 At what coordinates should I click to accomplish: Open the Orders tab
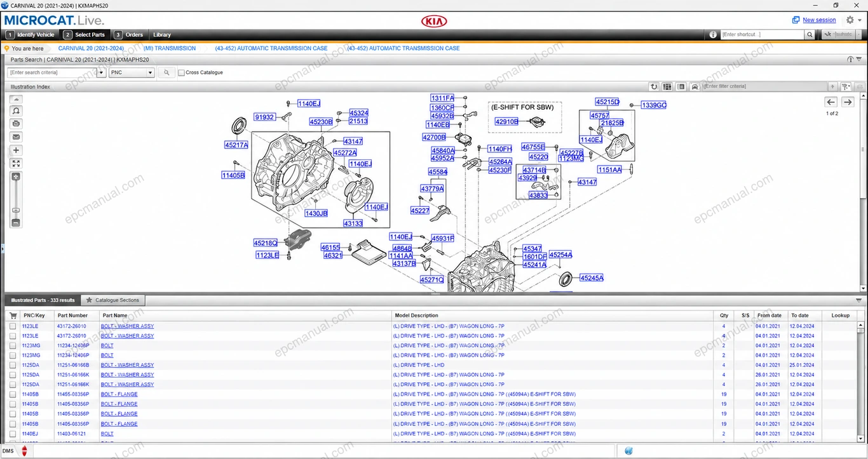129,35
